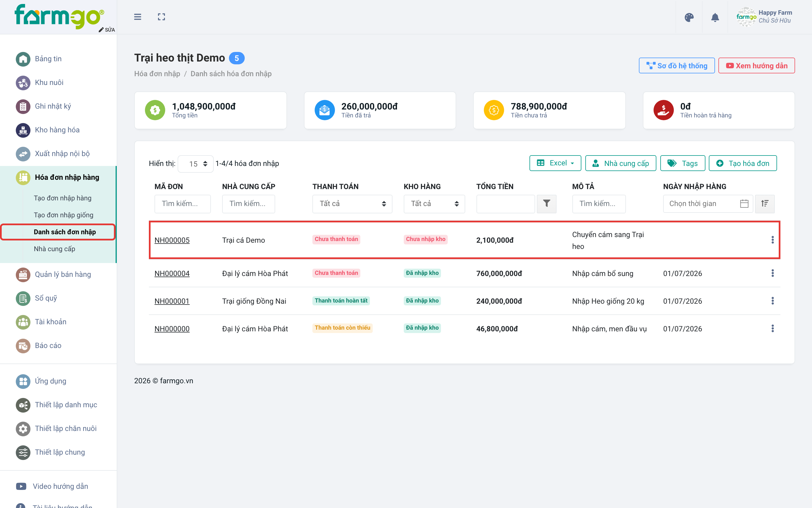Click the Tiền chưa trả summary card
Viewport: 812px width, 508px height.
549,110
